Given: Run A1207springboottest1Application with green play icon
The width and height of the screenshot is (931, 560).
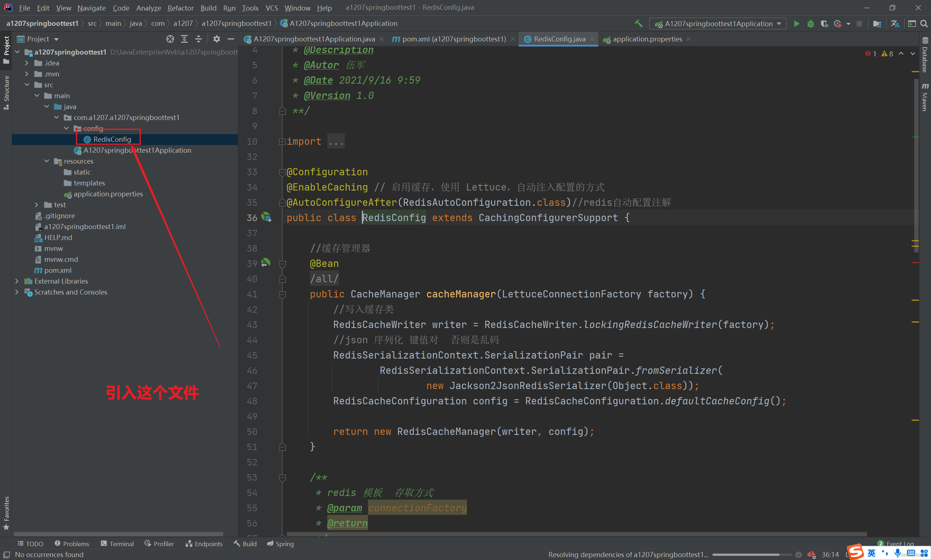Looking at the screenshot, I should [796, 23].
